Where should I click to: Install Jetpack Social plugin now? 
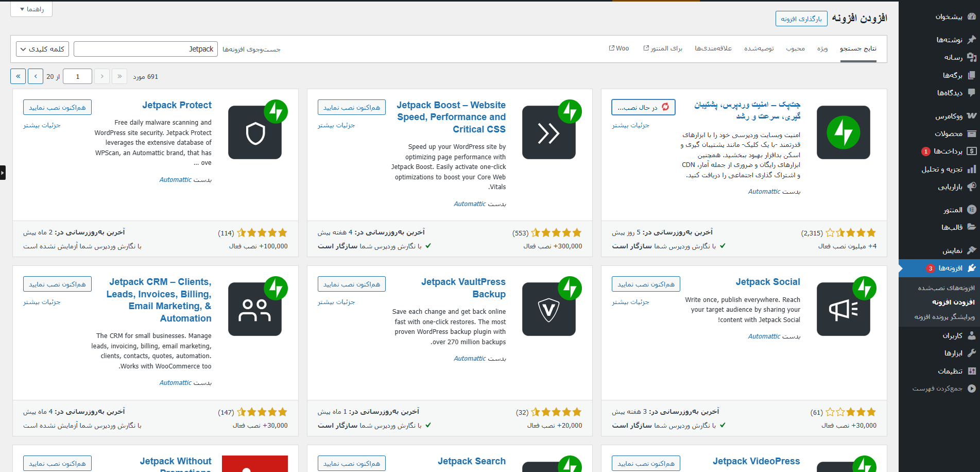click(646, 284)
